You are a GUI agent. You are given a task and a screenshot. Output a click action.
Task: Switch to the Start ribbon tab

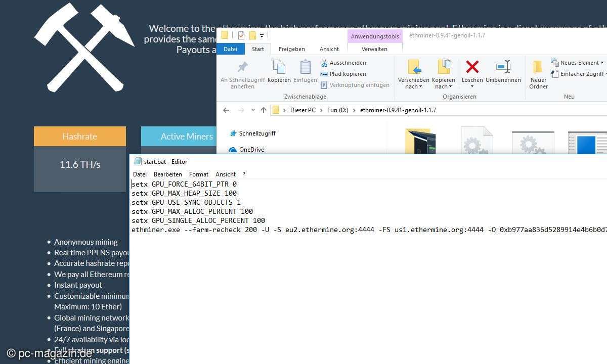pos(258,49)
